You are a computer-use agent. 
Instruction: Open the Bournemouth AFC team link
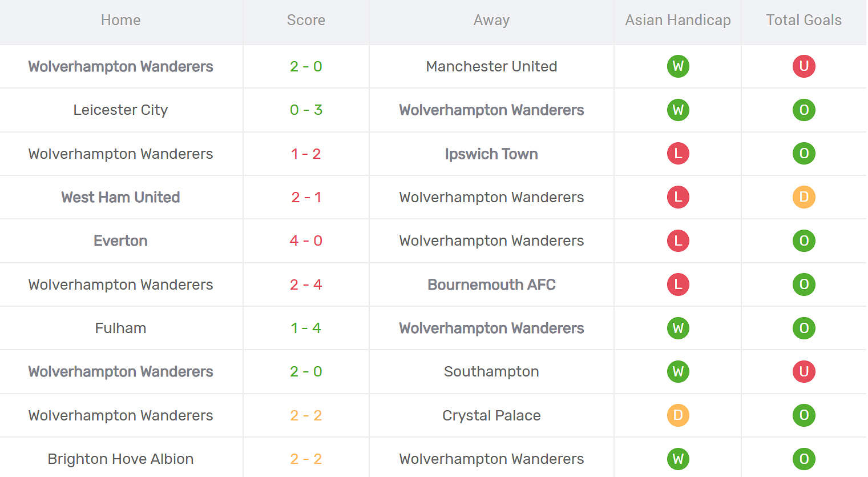coord(491,284)
